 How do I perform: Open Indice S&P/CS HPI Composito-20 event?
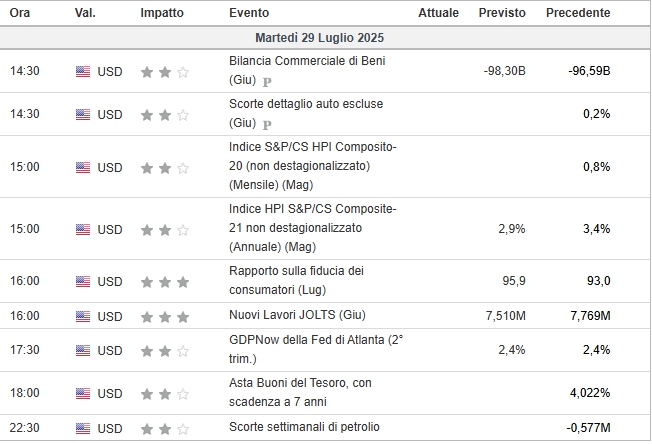coord(312,166)
